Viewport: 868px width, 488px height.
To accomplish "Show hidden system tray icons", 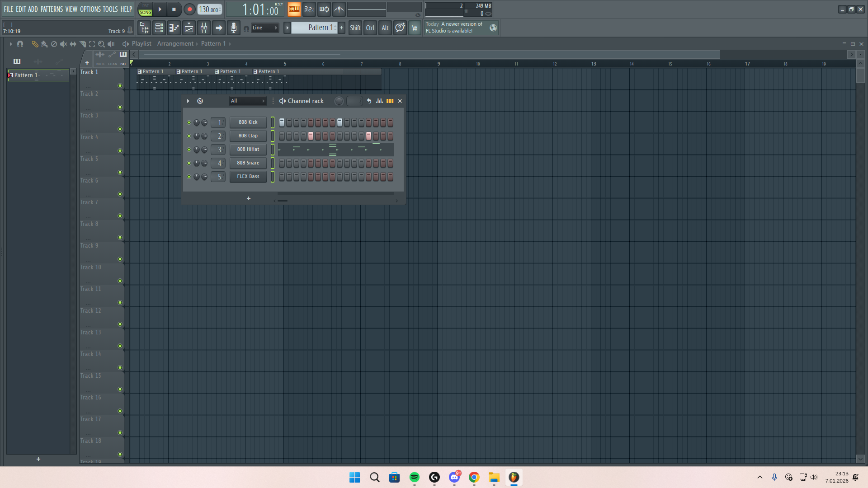I will (x=760, y=477).
